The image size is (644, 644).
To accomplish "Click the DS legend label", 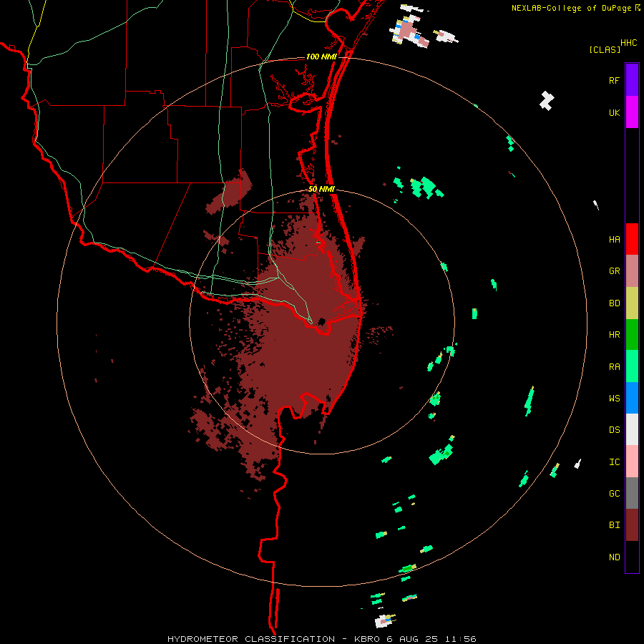I will pos(614,429).
